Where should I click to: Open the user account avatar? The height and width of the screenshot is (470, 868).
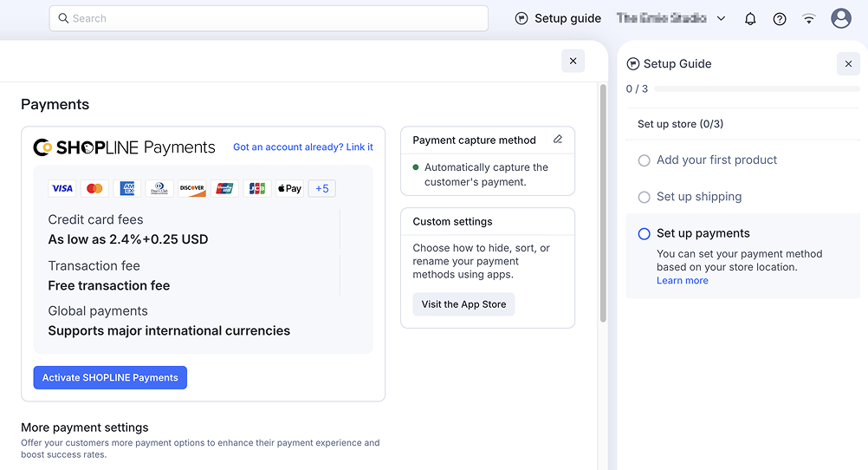pyautogui.click(x=841, y=18)
